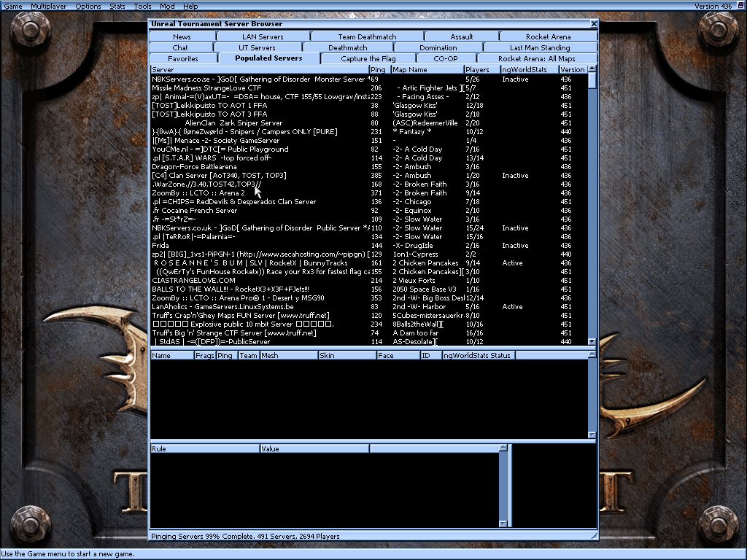
Task: Switch to the News tab
Action: pyautogui.click(x=182, y=36)
